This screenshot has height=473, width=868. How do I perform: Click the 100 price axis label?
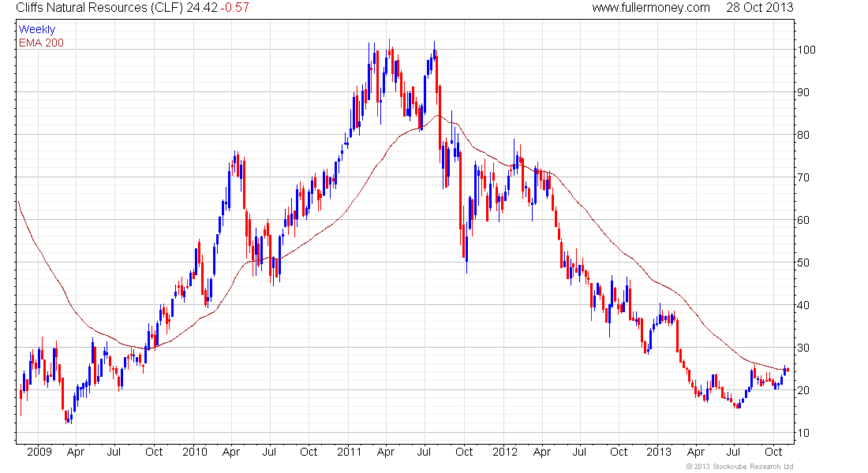[806, 50]
